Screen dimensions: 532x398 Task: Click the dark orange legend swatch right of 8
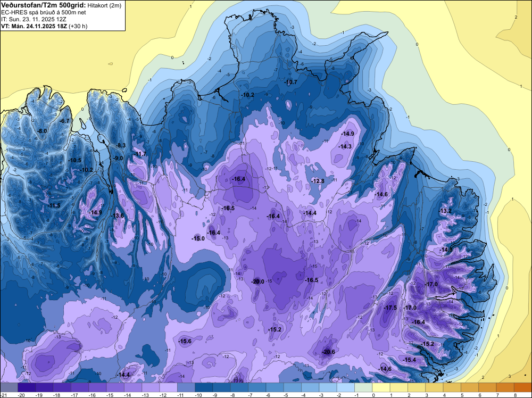(x=522, y=387)
